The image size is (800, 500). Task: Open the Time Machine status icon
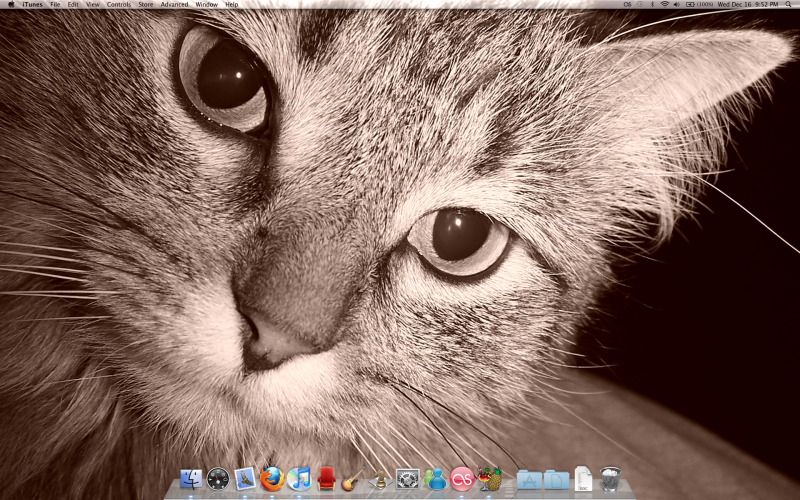[640, 4]
